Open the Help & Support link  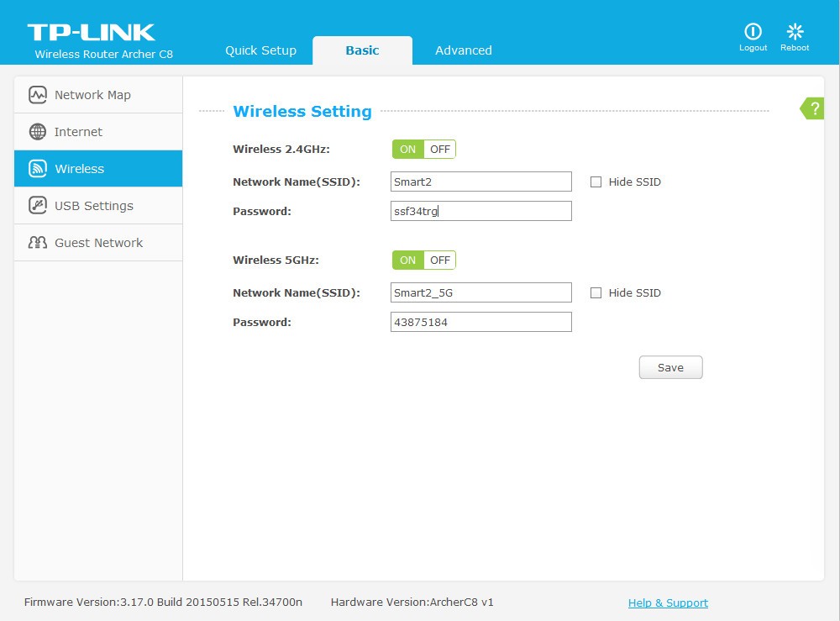[x=668, y=603]
